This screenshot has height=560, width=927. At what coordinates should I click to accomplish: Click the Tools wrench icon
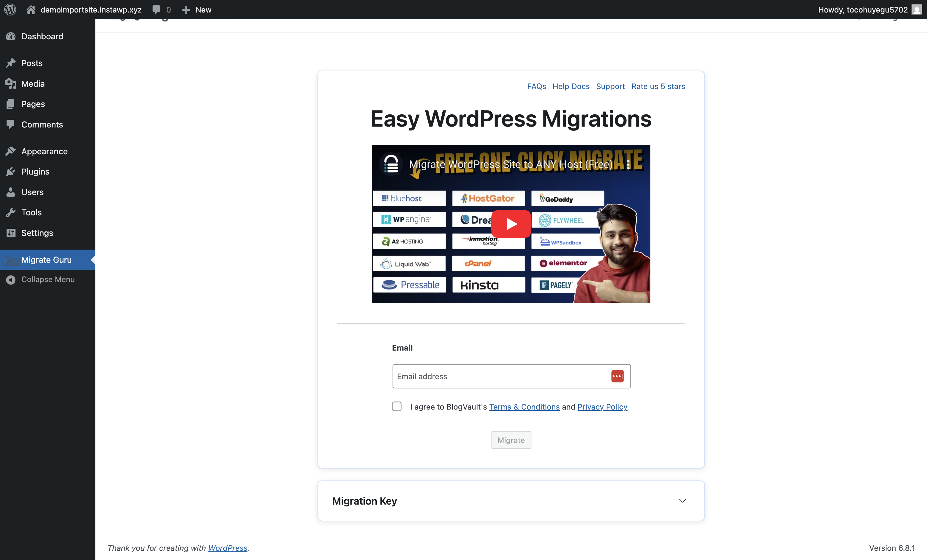[x=11, y=212]
